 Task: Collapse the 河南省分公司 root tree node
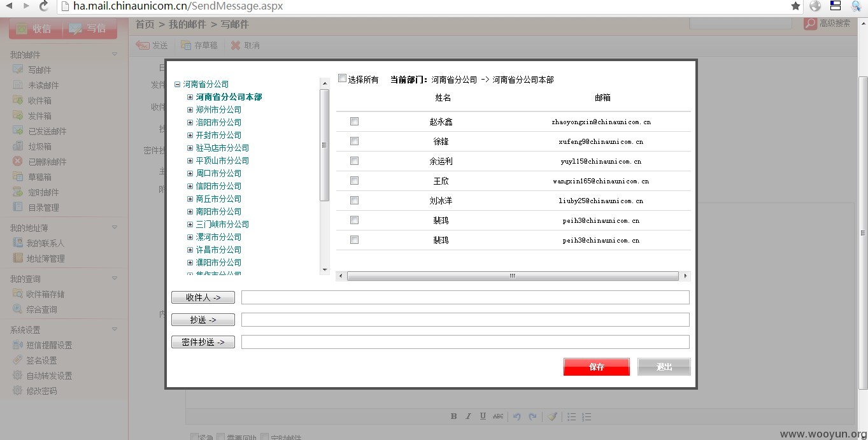(x=177, y=84)
